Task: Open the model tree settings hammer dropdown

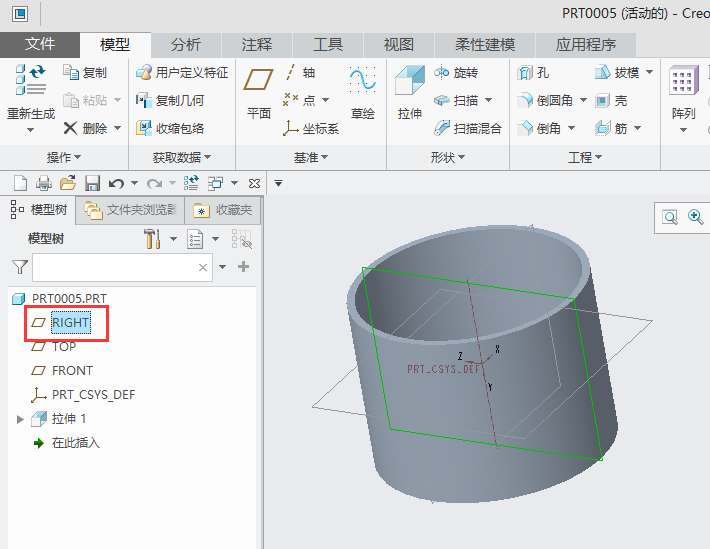Action: (172, 239)
